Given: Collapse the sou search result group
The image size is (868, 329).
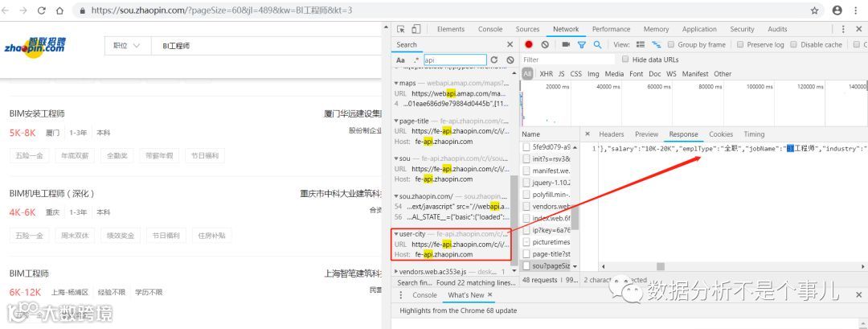Looking at the screenshot, I should tap(395, 158).
